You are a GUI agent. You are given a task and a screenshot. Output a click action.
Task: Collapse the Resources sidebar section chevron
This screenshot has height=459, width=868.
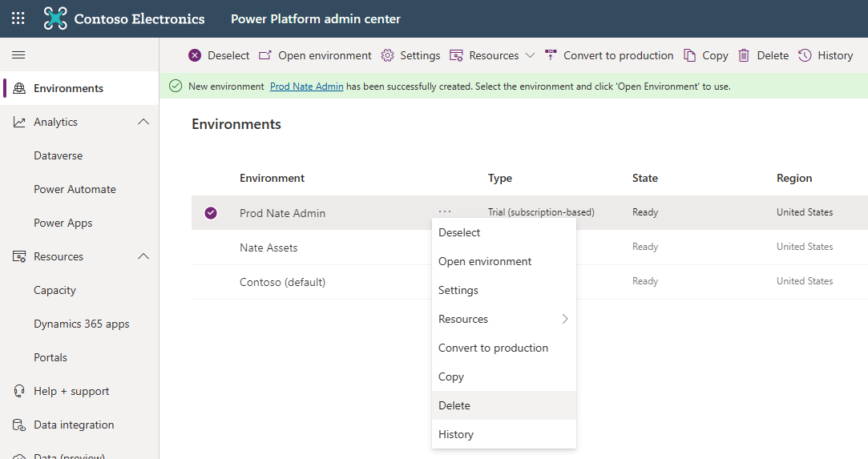pyautogui.click(x=143, y=256)
